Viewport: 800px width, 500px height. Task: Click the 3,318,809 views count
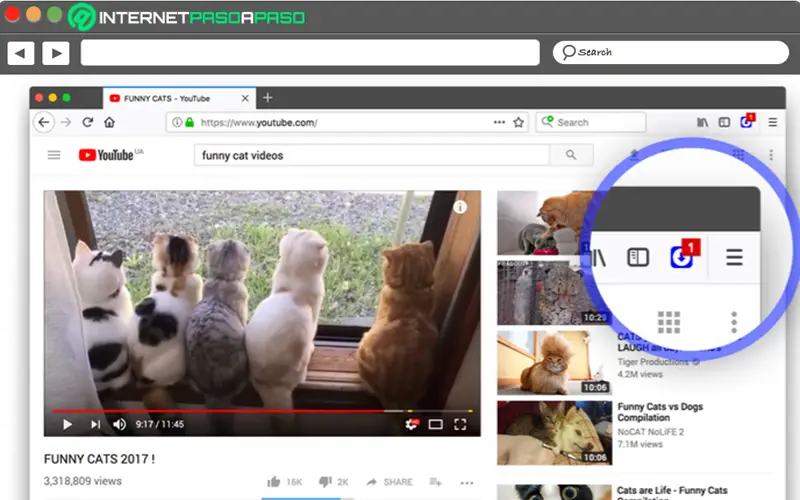tap(83, 481)
